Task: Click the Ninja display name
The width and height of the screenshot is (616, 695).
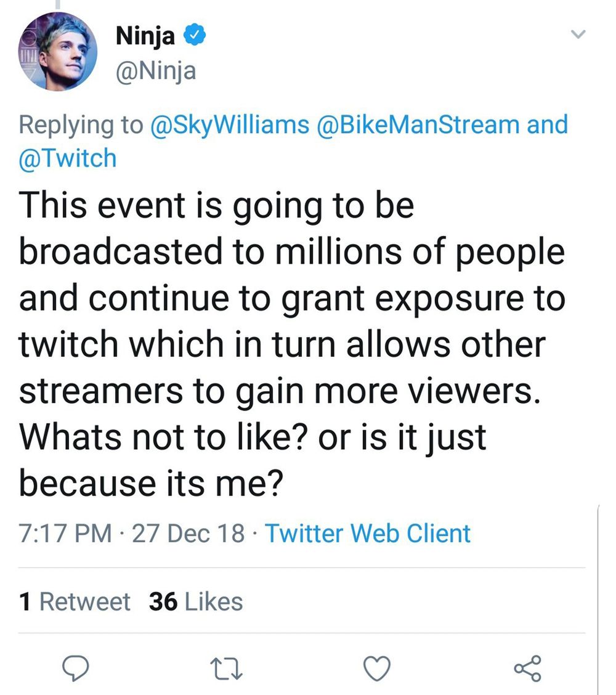Action: 145,36
